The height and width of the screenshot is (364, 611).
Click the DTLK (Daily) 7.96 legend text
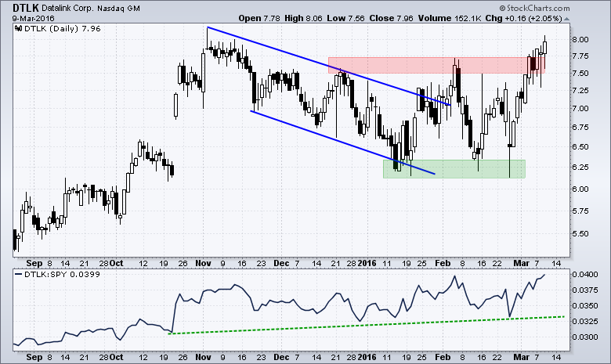63,28
